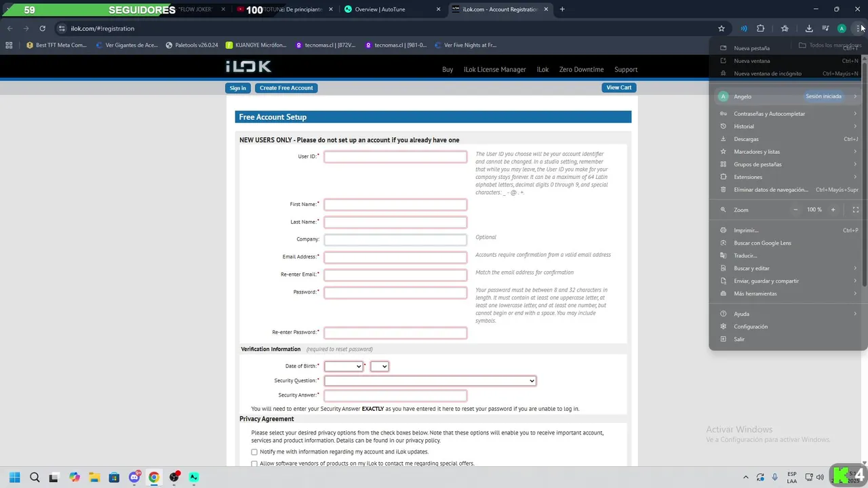Check Notify me regarding account updates
The height and width of the screenshot is (488, 868).
click(254, 452)
